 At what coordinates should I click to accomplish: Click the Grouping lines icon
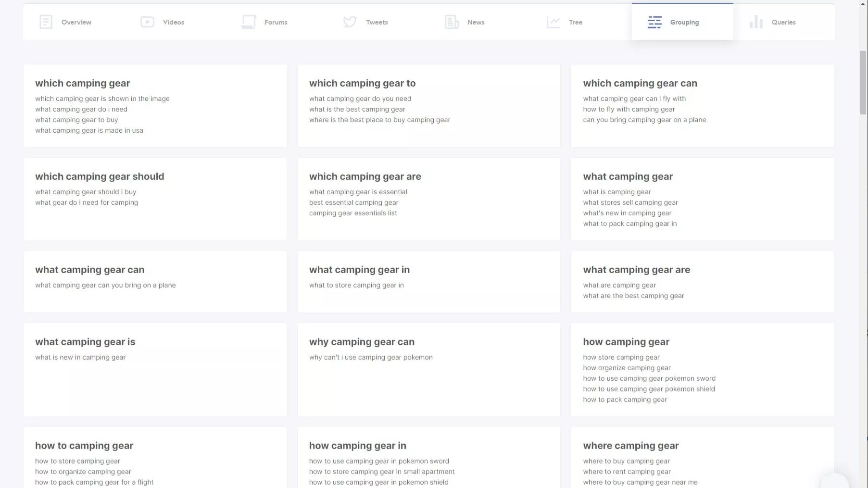[x=654, y=22]
